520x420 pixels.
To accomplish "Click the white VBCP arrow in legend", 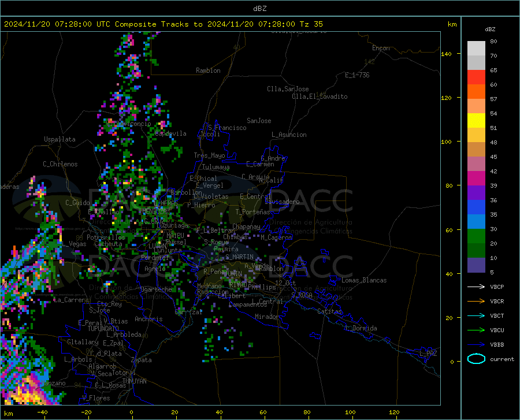I will click(476, 287).
